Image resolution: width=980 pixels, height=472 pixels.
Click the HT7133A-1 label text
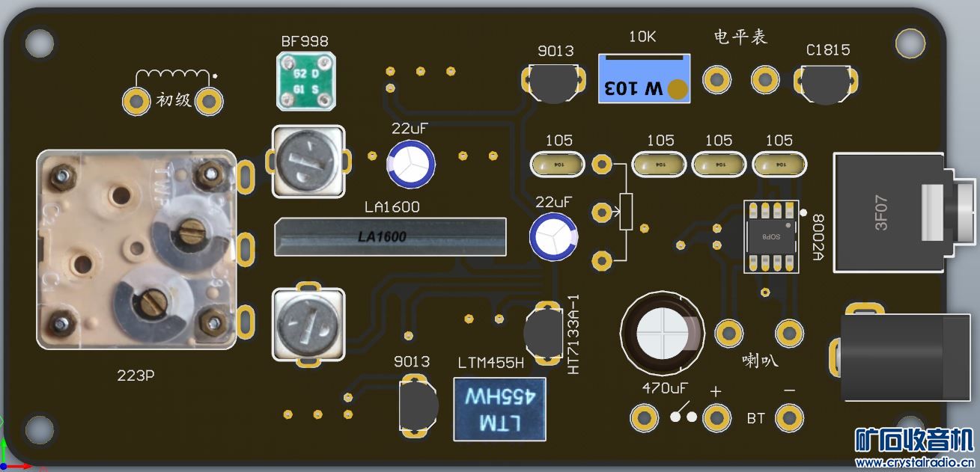tap(573, 334)
